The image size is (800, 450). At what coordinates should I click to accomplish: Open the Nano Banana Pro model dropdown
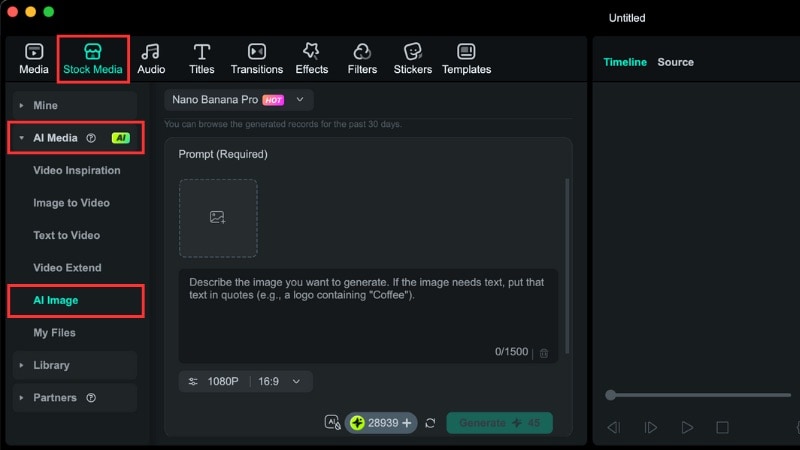[240, 100]
